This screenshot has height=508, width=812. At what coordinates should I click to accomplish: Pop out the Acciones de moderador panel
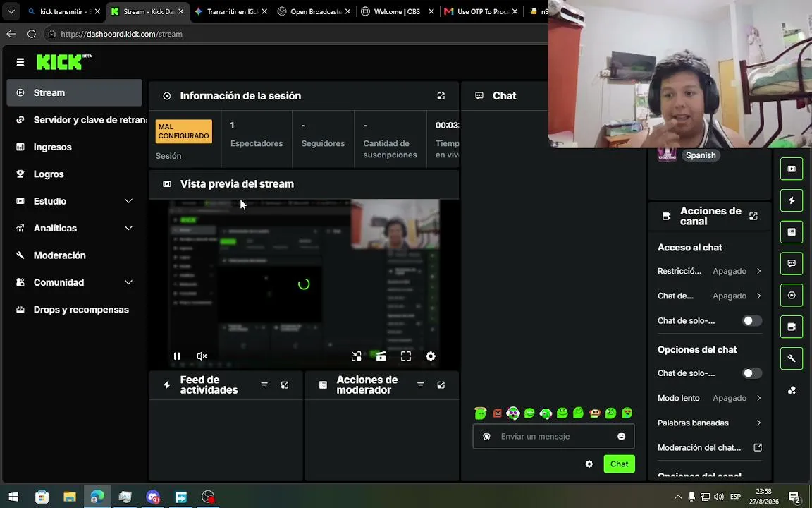[x=441, y=385]
